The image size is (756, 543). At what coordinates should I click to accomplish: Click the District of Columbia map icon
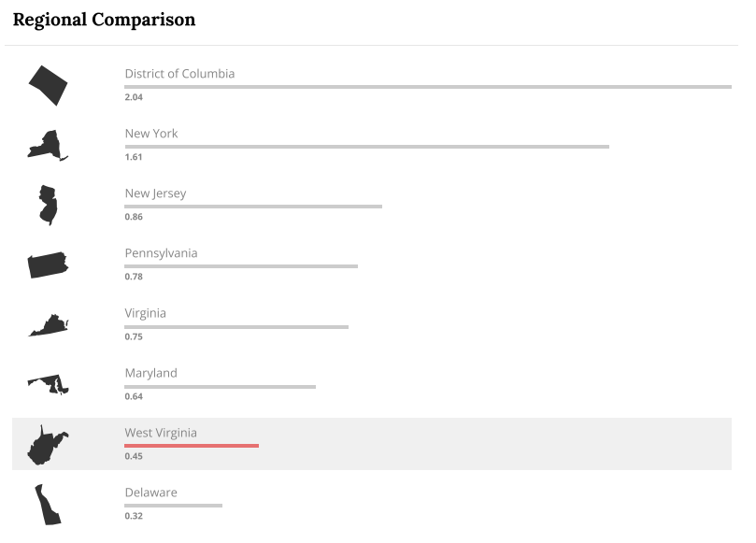(x=48, y=85)
